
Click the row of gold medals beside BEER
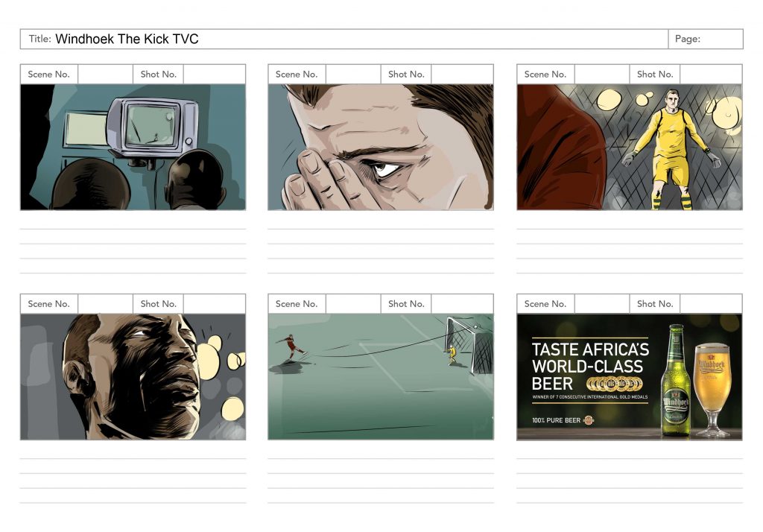614,384
